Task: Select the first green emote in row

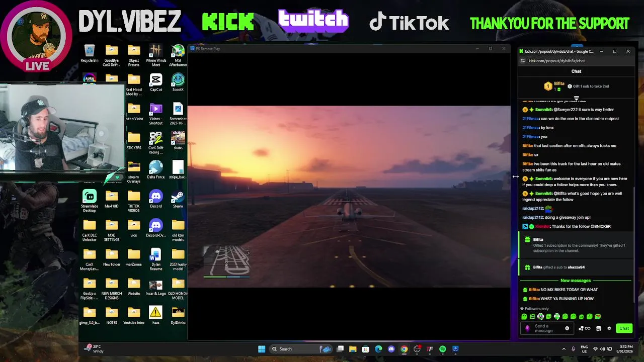Action: (524, 316)
